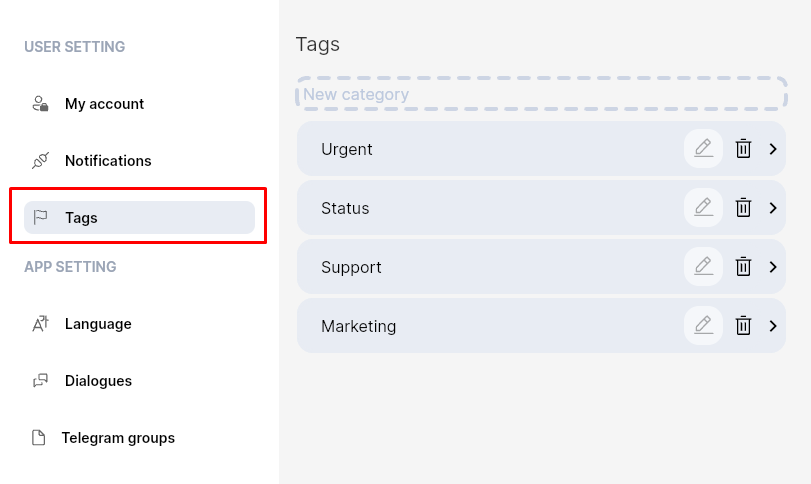Image resolution: width=811 pixels, height=484 pixels.
Task: Click the trash icon for Status
Action: click(x=743, y=208)
